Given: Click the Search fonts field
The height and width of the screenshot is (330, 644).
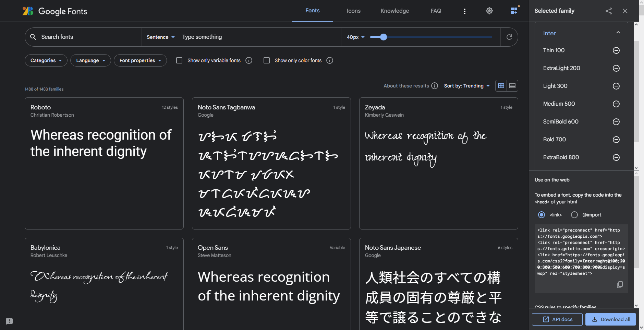Looking at the screenshot, I should pos(89,37).
